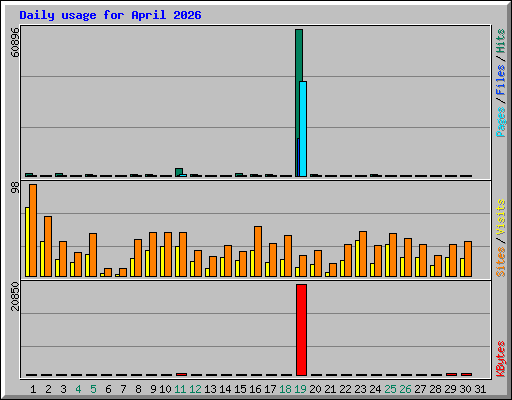Click the orange bar for day 16

[x=258, y=251]
